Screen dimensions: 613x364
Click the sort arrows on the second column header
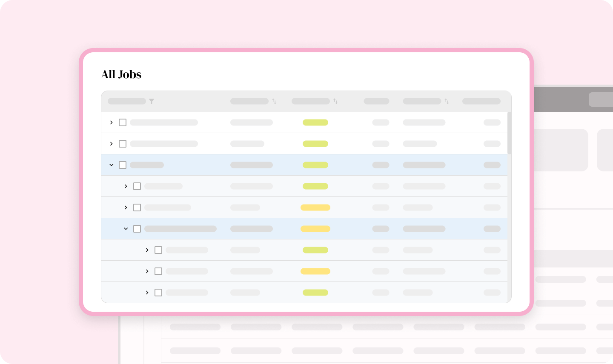[x=274, y=101]
